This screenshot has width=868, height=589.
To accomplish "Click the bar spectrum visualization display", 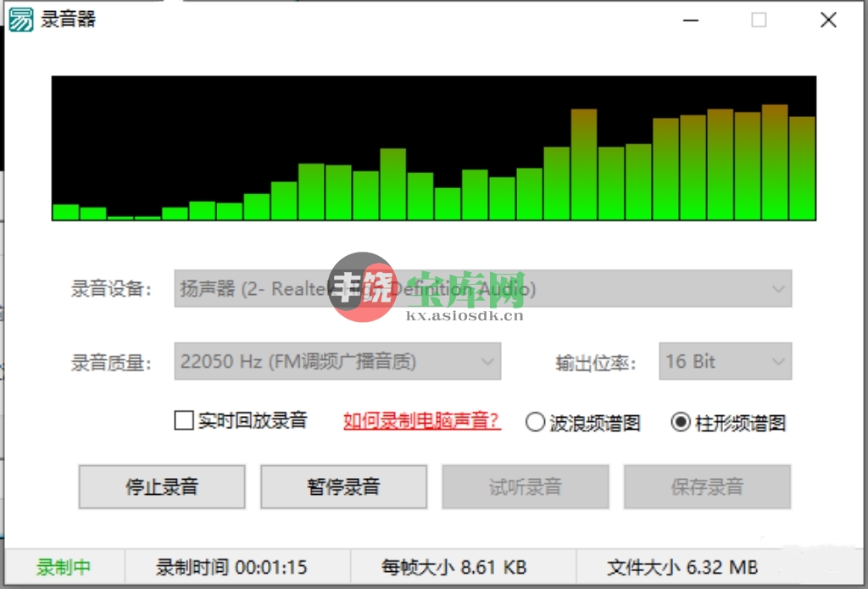I will point(434,148).
